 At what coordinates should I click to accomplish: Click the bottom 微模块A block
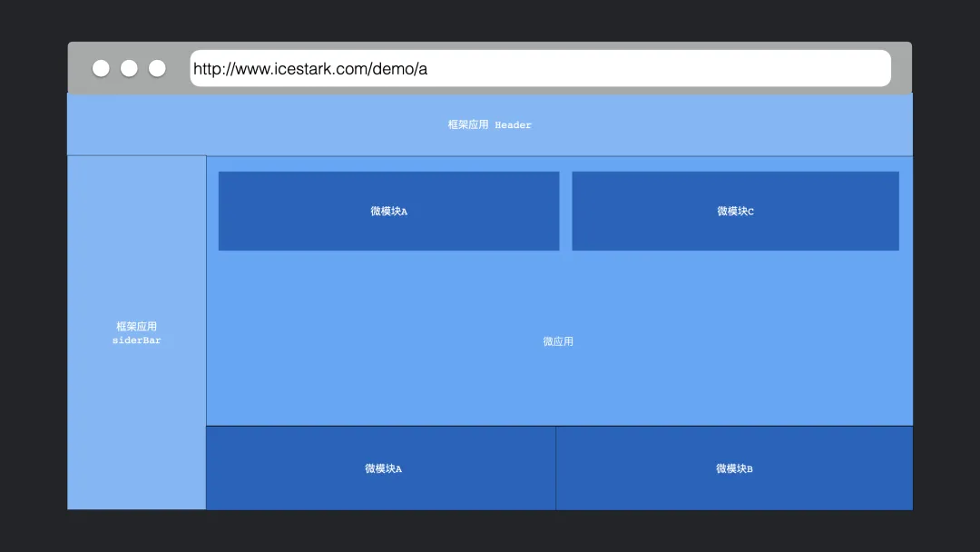click(381, 468)
